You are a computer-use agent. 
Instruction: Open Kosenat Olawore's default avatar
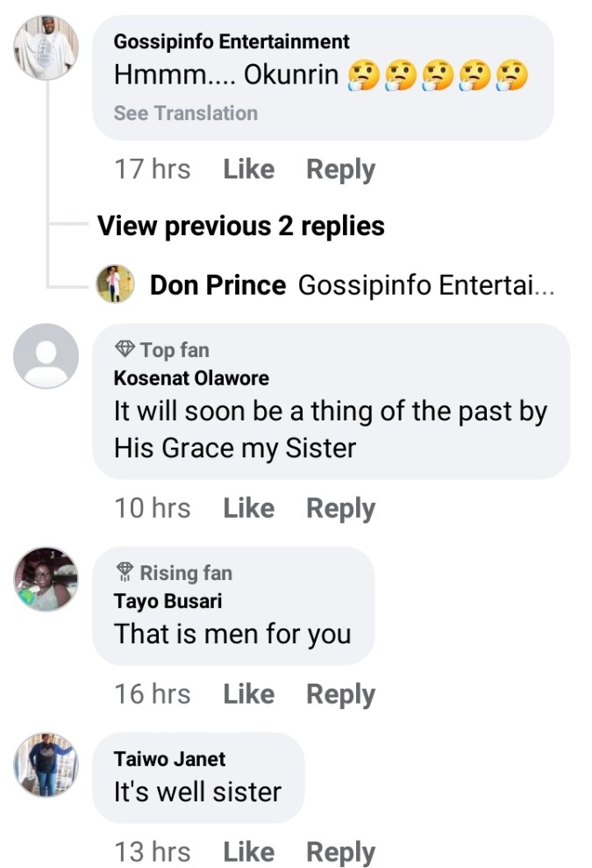[x=46, y=355]
